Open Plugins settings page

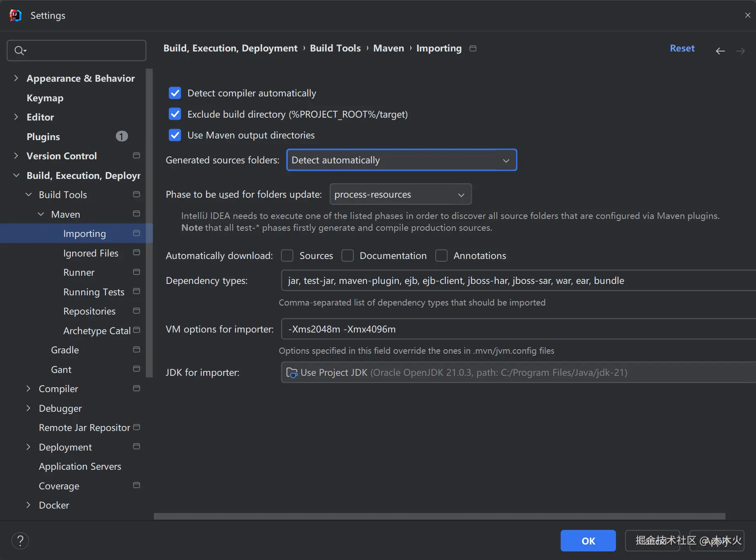(x=43, y=136)
